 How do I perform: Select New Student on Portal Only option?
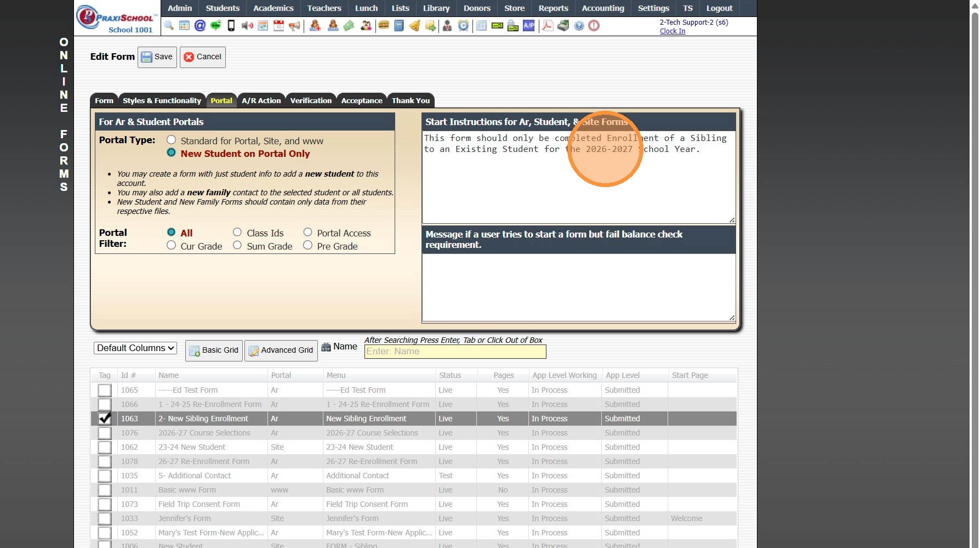click(x=172, y=152)
